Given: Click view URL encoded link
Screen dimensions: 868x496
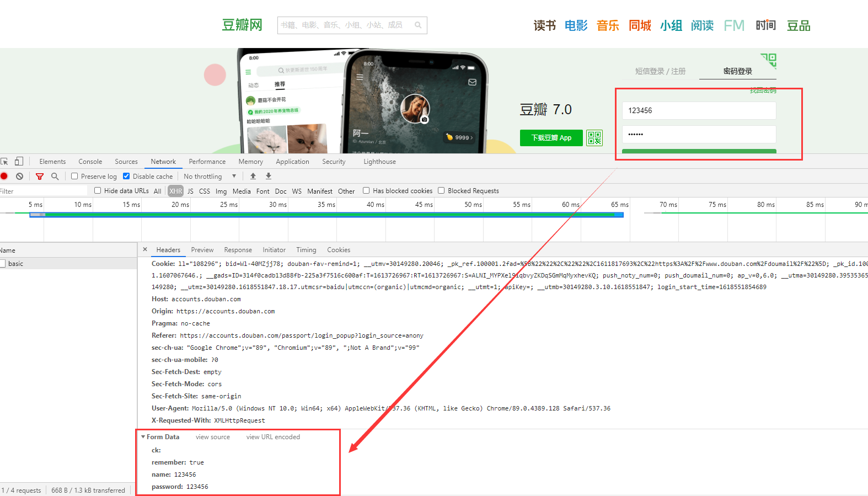Looking at the screenshot, I should tap(273, 437).
